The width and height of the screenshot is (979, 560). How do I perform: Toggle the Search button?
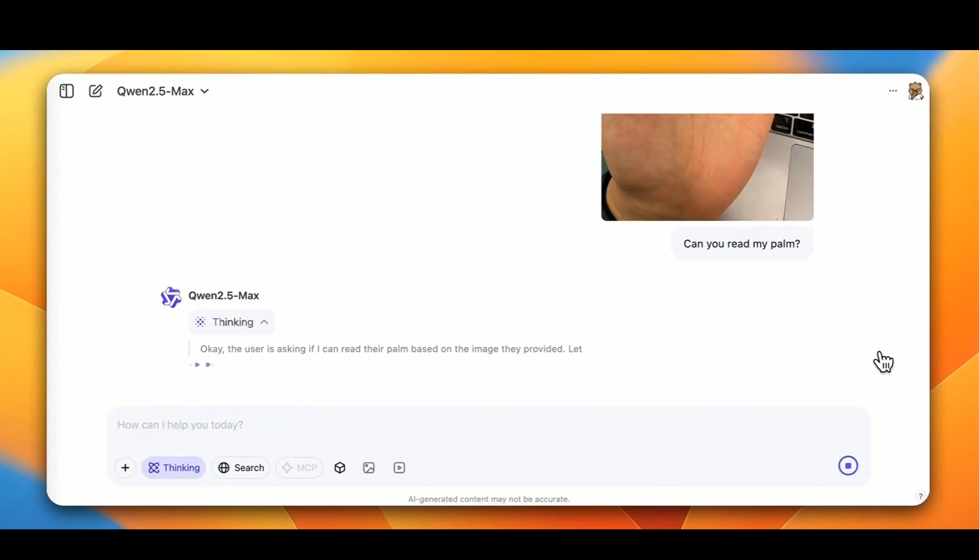241,468
